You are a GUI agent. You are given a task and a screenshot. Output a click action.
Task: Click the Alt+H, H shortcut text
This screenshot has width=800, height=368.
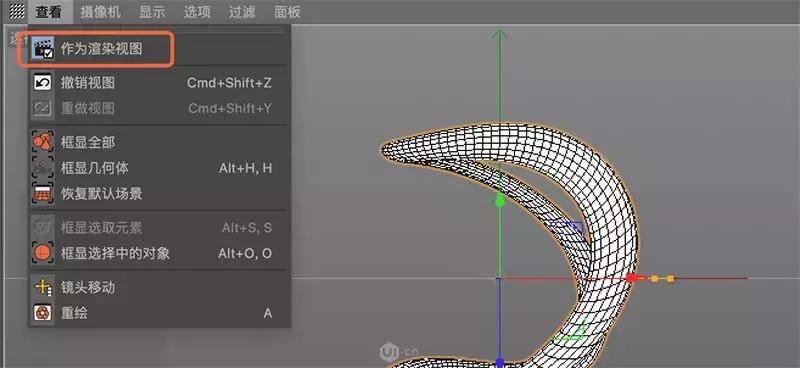coord(245,168)
